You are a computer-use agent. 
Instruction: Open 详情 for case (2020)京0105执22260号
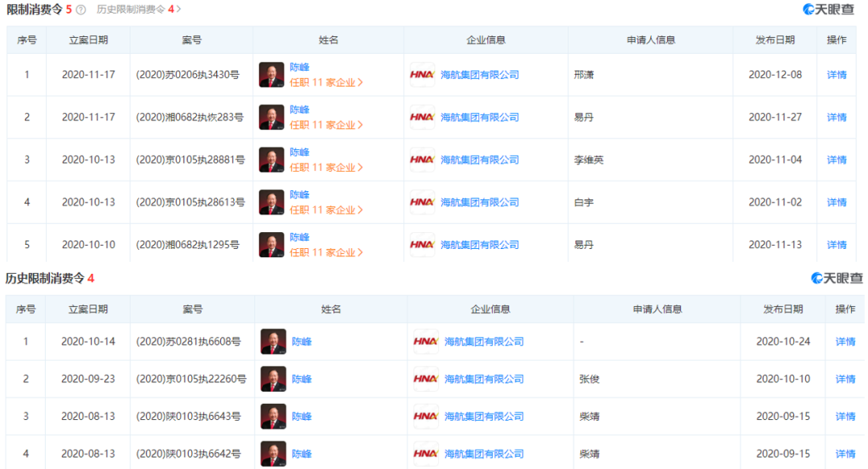pos(845,379)
